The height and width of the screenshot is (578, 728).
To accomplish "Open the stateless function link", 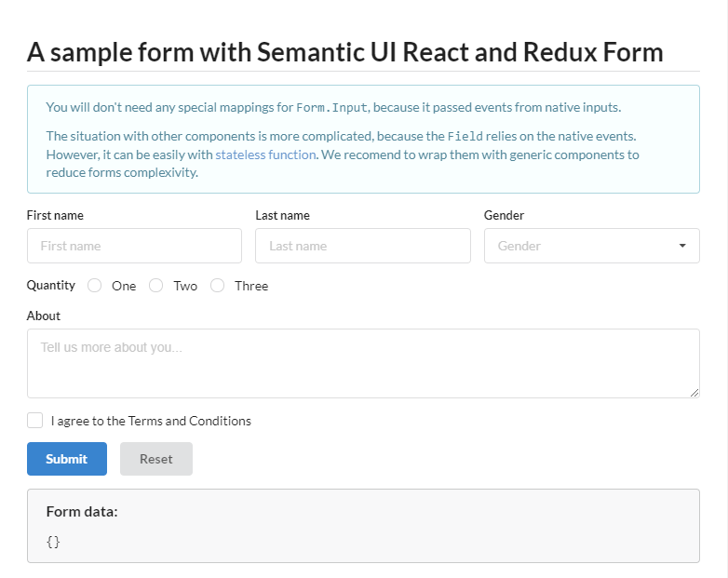I will pyautogui.click(x=265, y=155).
